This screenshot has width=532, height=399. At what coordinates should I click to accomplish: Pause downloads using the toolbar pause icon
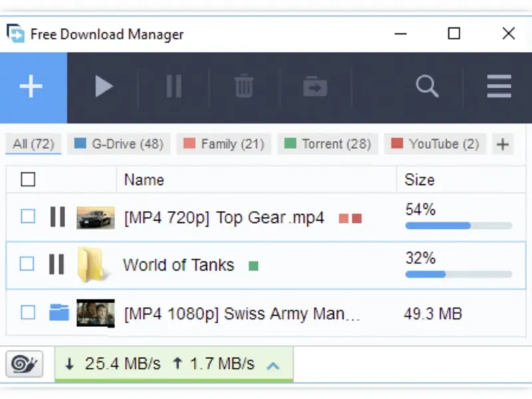point(174,86)
